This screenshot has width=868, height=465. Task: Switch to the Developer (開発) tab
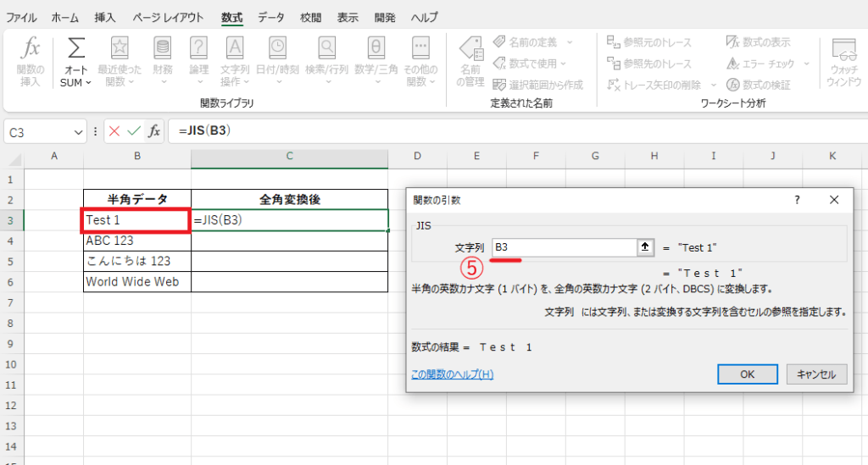(385, 18)
